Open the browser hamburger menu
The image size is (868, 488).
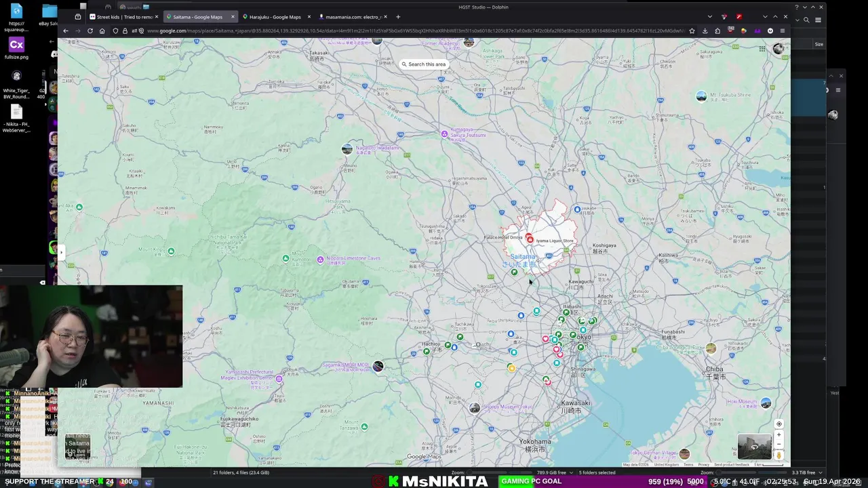(782, 30)
